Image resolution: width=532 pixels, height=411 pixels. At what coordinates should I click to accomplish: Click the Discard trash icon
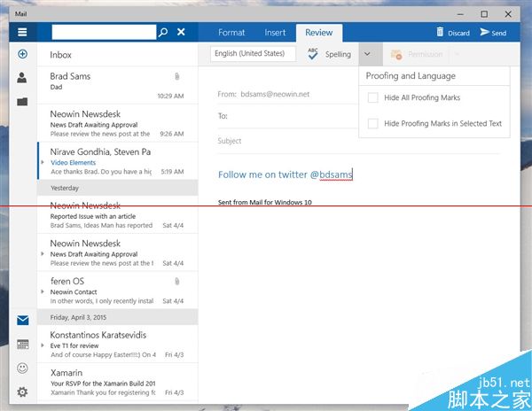[440, 32]
